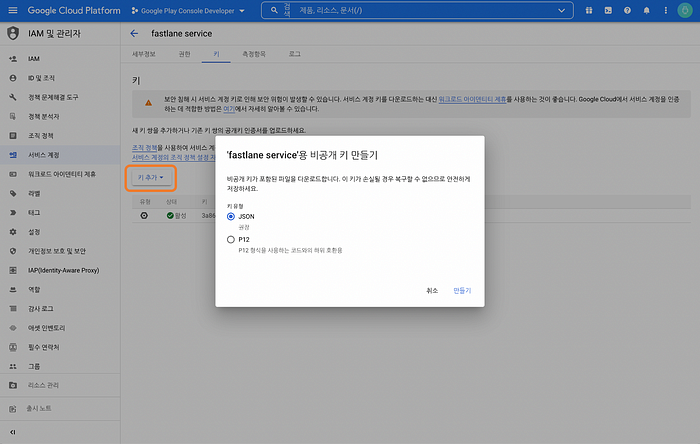Click the 출시 노트 icon
The height and width of the screenshot is (444, 700).
coord(13,408)
